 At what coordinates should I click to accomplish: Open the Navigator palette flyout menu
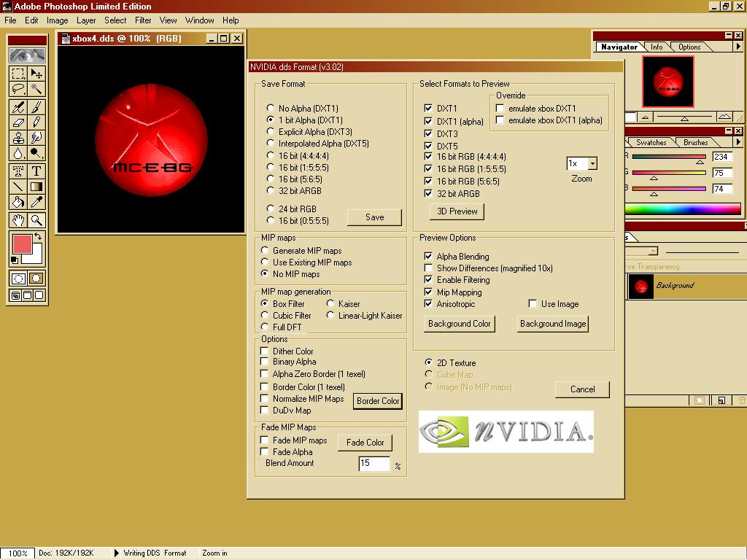pos(738,47)
